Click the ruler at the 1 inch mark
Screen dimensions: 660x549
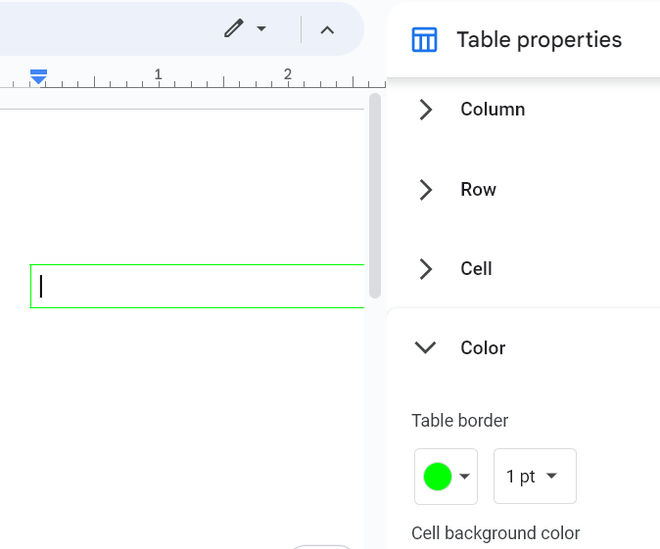(x=158, y=76)
